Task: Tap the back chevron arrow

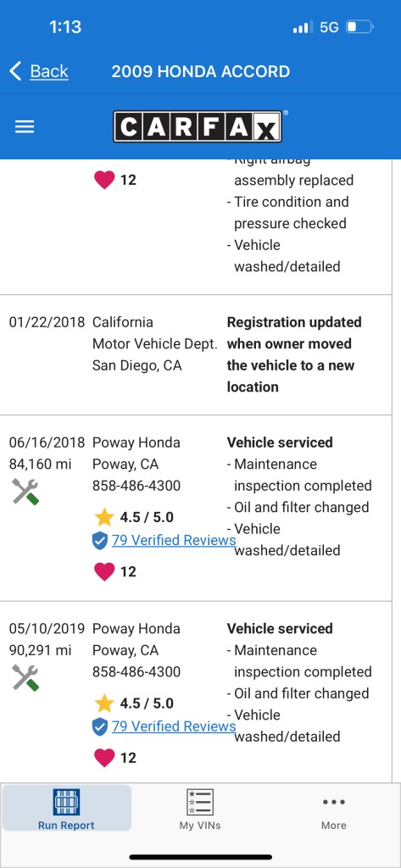Action: click(x=15, y=71)
